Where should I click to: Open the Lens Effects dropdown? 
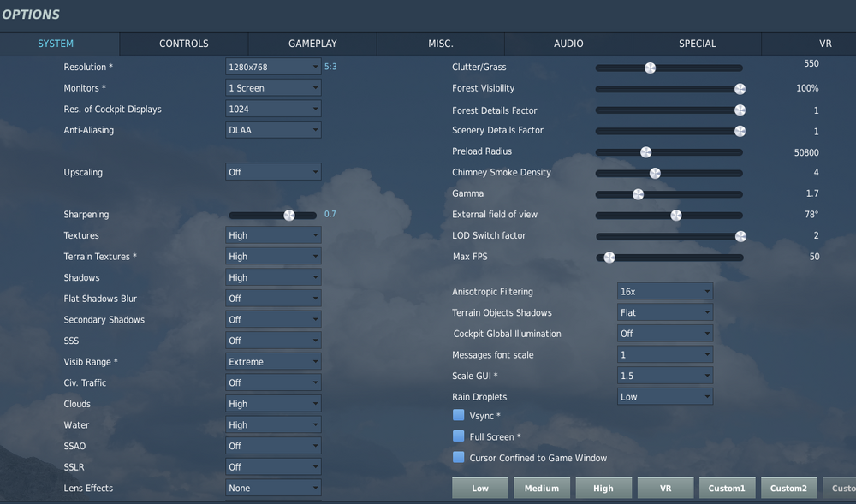click(x=274, y=488)
